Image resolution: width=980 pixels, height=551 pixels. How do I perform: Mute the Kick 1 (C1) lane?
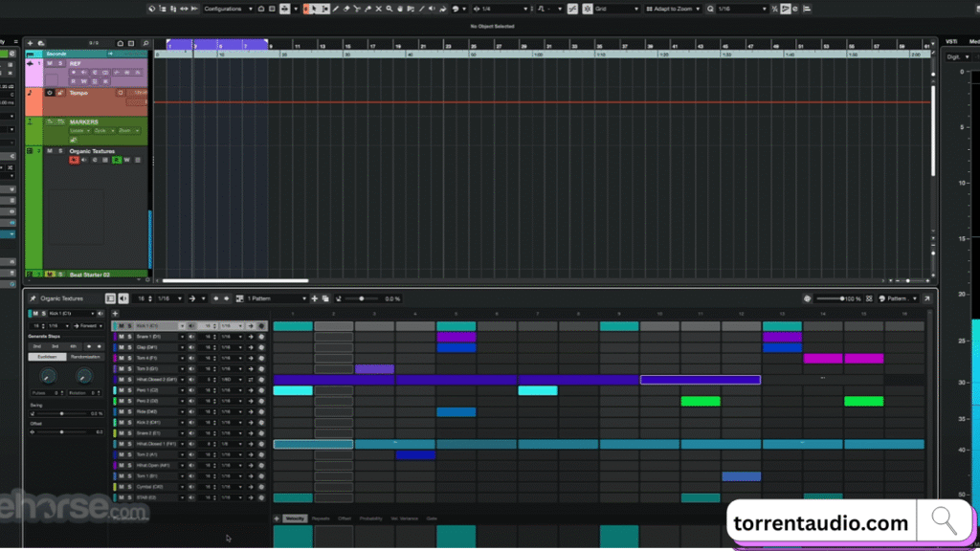pyautogui.click(x=121, y=326)
